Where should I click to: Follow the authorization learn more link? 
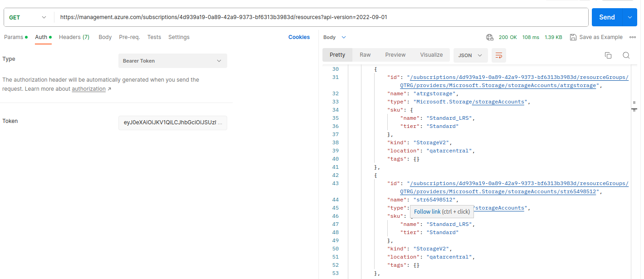point(89,89)
